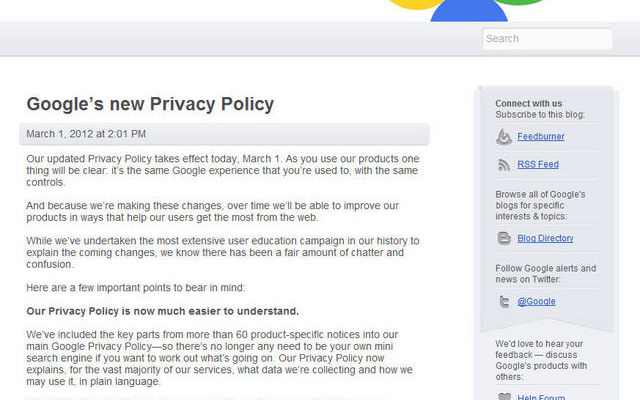Click the 'Connect with us' heading
640x400 pixels.
click(529, 103)
